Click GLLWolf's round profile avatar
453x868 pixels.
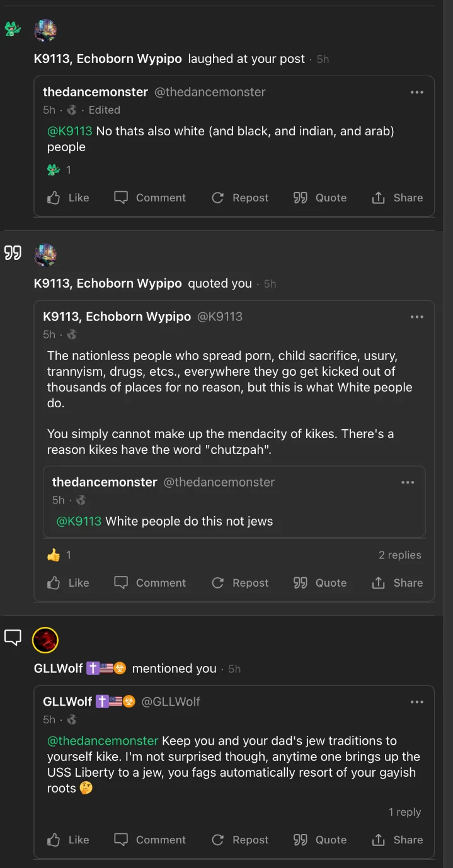pos(45,640)
